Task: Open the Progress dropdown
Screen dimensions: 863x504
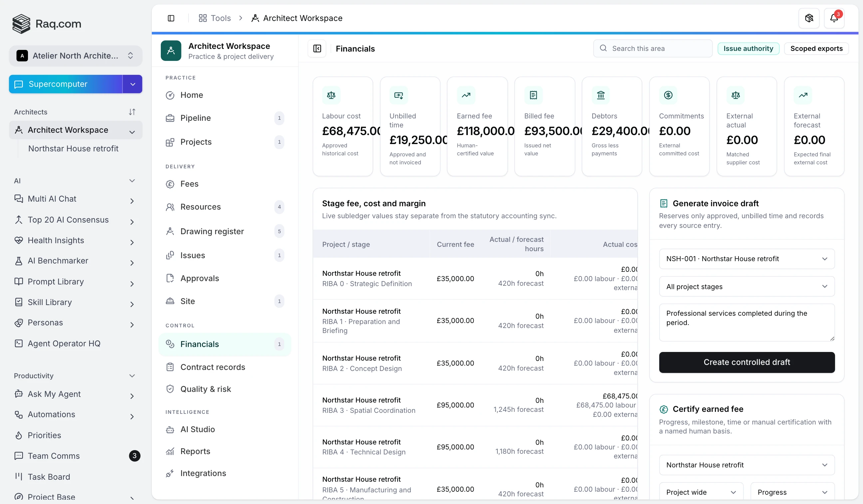Action: point(792,492)
